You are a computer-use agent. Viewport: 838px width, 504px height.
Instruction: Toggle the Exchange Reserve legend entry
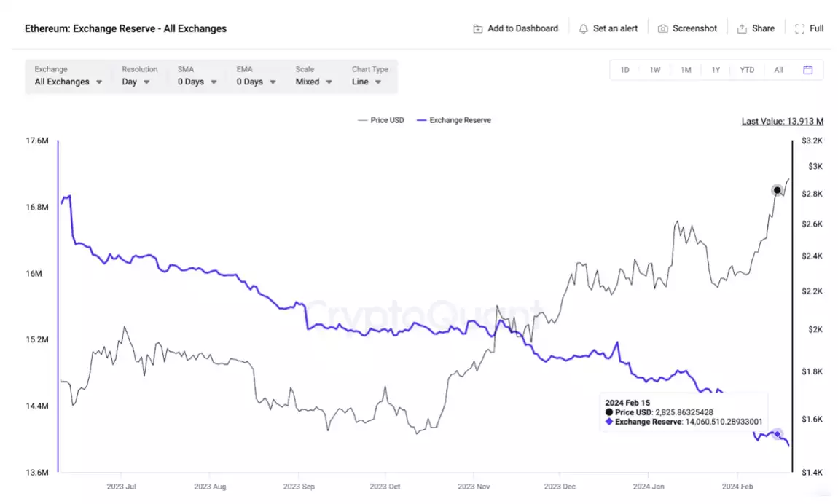pos(453,119)
